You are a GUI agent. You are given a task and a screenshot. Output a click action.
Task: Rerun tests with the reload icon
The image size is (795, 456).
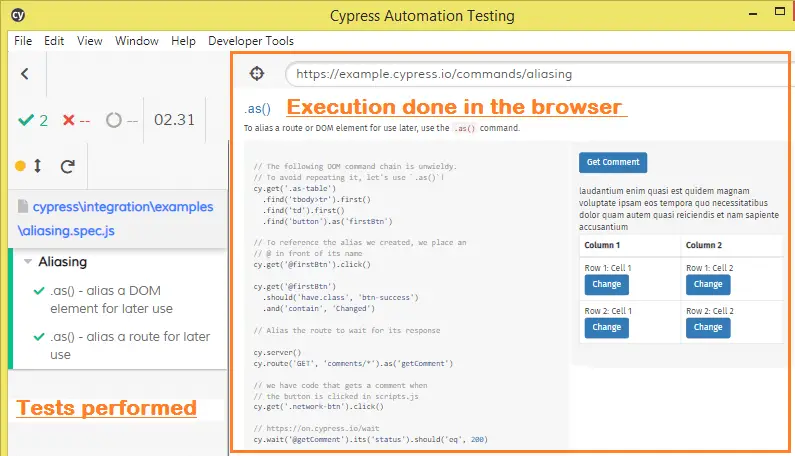[67, 166]
